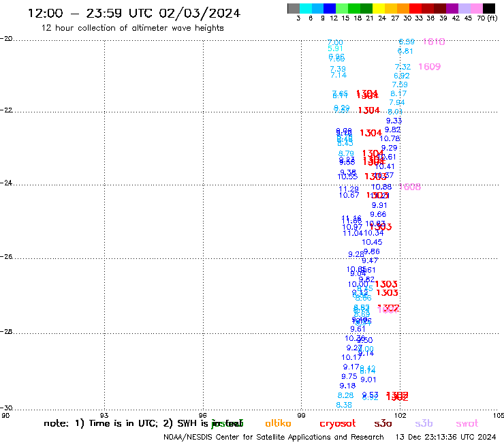This screenshot has width=504, height=443.
Task: Click the date title '12:00 – 23:59 UTC 02/03/2024'
Action: point(134,13)
